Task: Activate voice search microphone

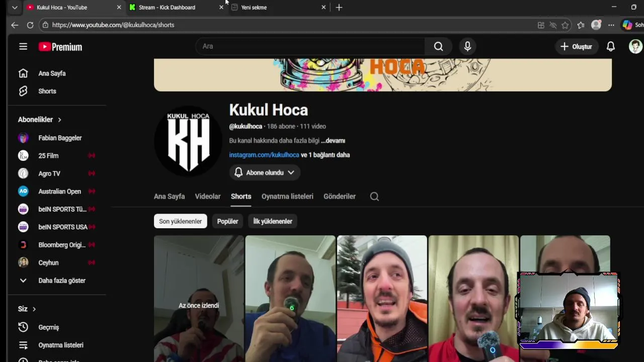Action: pos(467,46)
